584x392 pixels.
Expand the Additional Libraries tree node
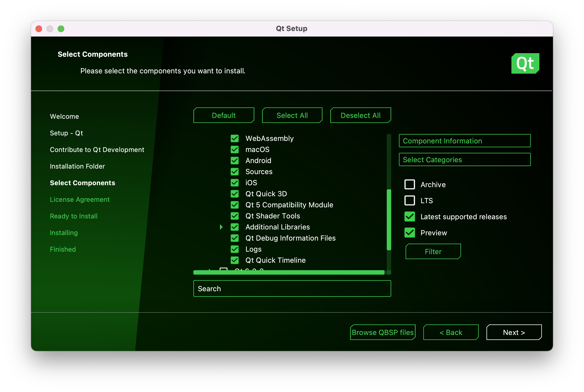pos(221,227)
